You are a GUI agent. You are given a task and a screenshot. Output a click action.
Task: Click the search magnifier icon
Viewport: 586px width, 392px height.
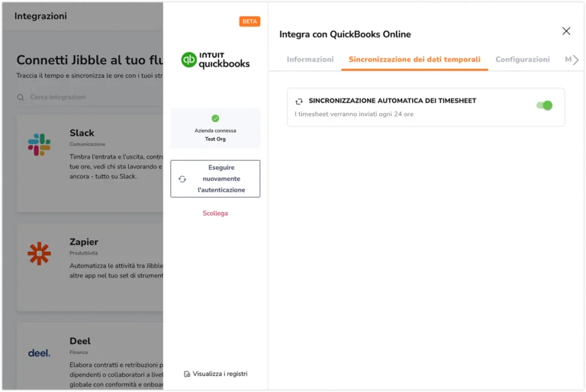click(x=21, y=97)
